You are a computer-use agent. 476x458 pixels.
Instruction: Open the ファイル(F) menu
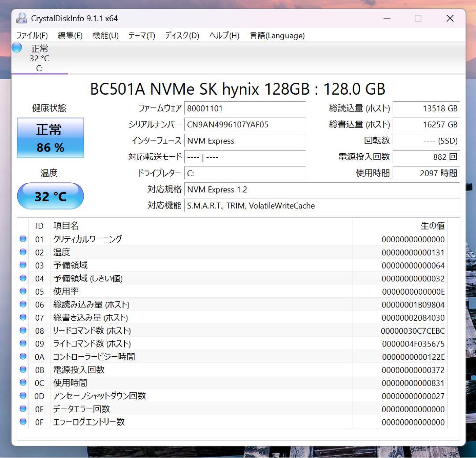coord(32,36)
